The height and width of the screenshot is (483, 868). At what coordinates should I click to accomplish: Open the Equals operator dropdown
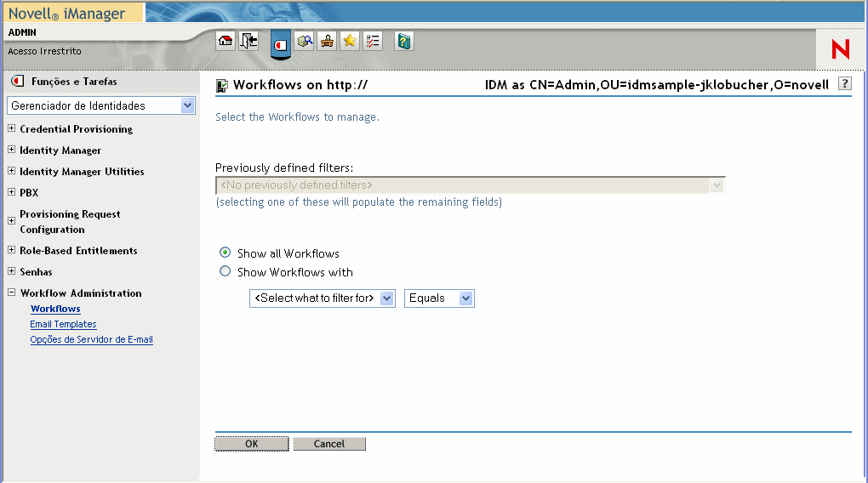tap(439, 298)
